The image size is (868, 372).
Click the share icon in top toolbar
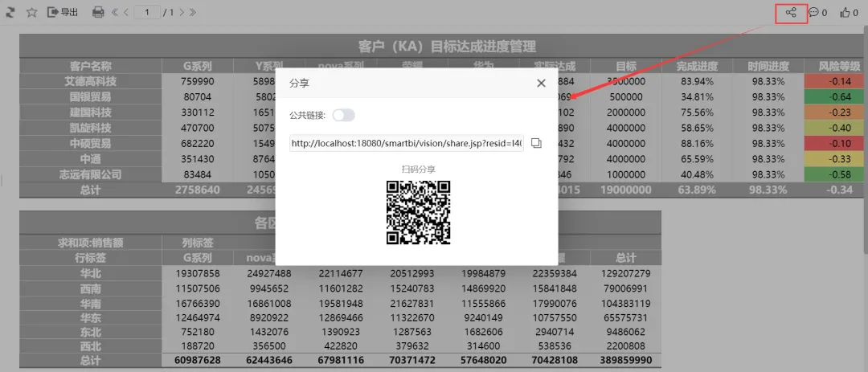coord(791,12)
